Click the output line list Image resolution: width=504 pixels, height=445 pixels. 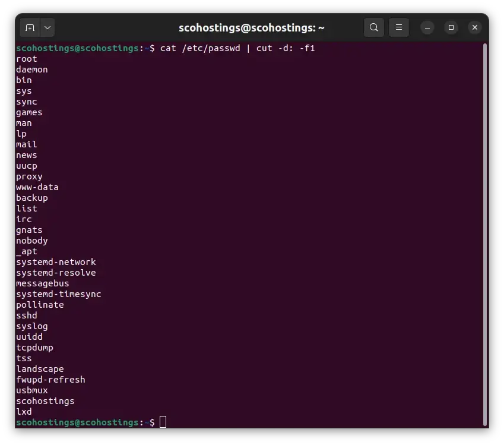pyautogui.click(x=27, y=208)
